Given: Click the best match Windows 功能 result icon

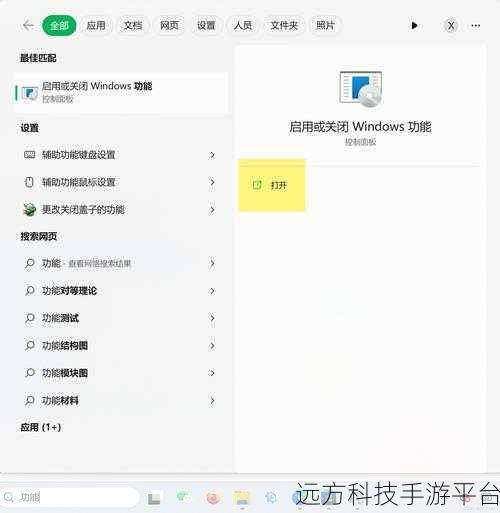Looking at the screenshot, I should click(x=30, y=93).
